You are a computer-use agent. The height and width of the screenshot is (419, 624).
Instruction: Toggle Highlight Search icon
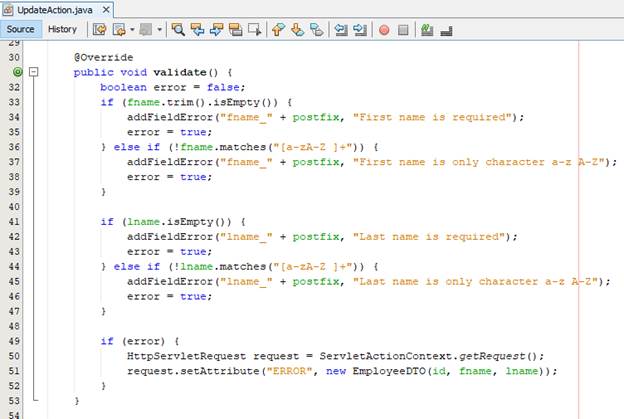pyautogui.click(x=236, y=30)
